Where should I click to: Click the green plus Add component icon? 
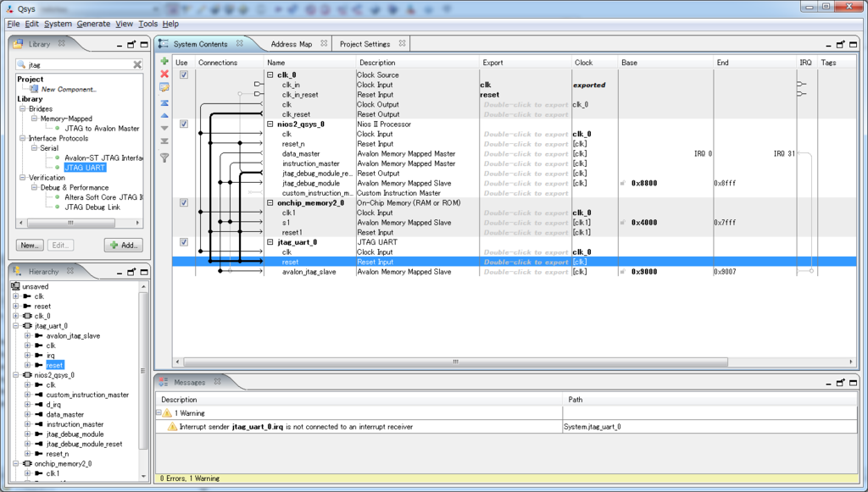pyautogui.click(x=164, y=61)
